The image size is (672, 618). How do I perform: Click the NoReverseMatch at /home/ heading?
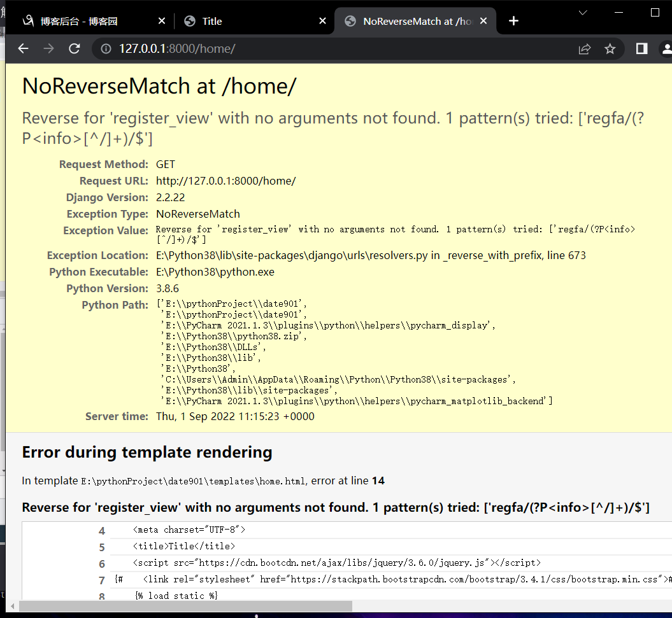(x=159, y=86)
